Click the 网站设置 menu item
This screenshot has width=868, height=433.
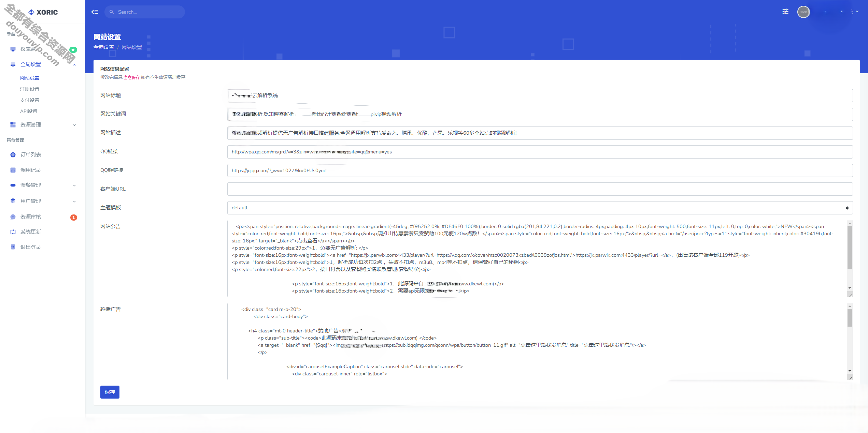tap(30, 77)
